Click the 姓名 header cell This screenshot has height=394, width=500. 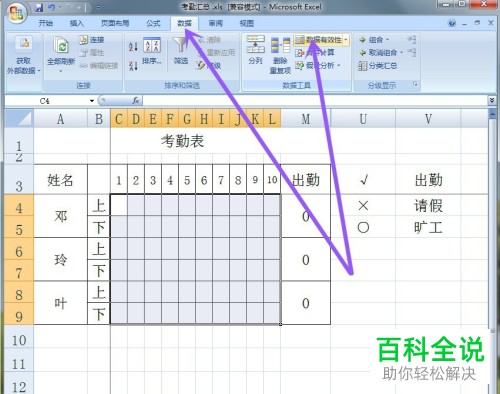point(60,180)
